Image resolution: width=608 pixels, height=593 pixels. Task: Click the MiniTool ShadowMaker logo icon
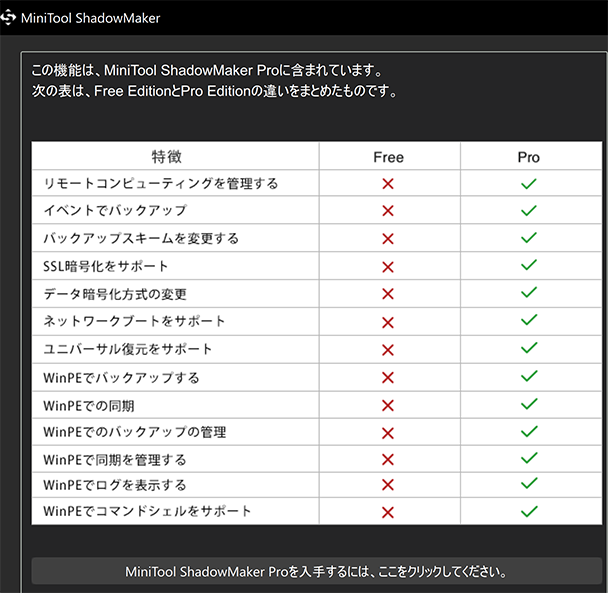8,18
